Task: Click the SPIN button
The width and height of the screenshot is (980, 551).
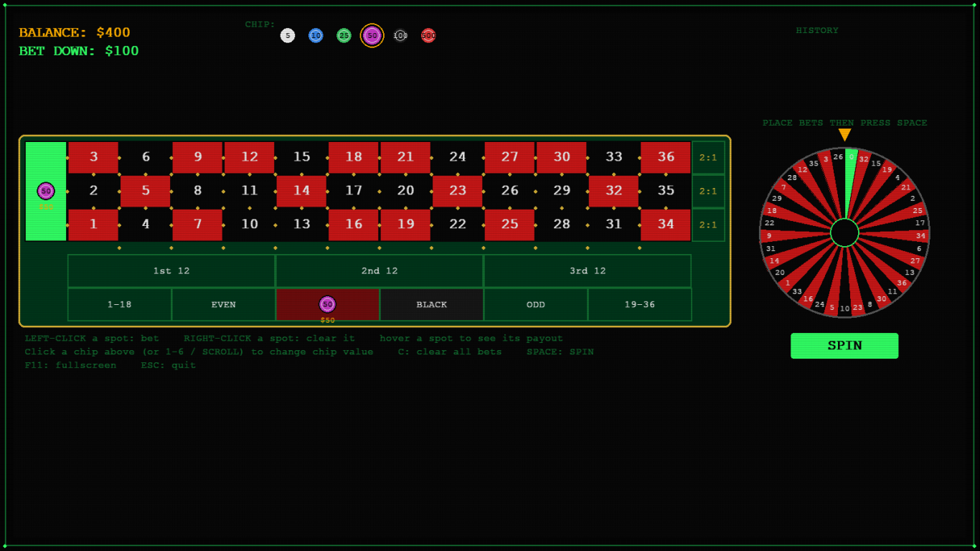Action: point(844,345)
